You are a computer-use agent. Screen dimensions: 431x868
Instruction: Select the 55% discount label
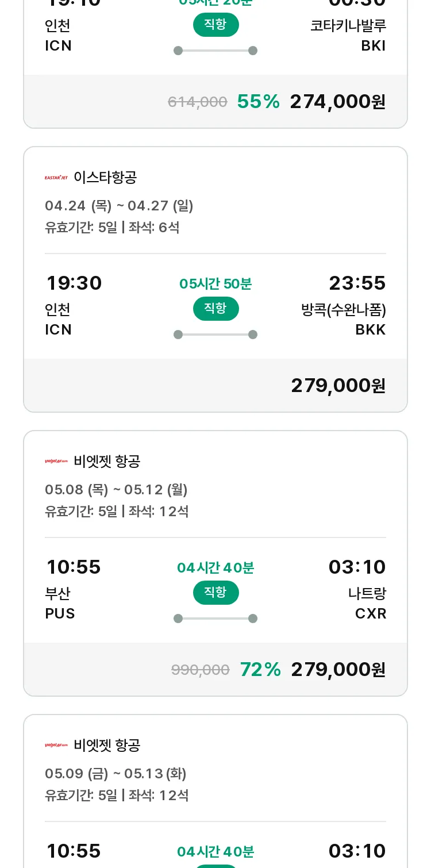coord(258,102)
